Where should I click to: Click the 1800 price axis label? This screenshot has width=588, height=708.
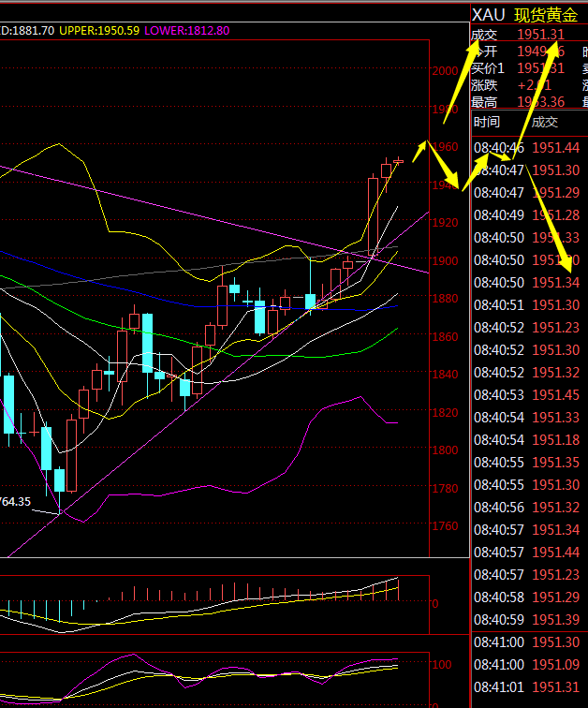pos(446,450)
